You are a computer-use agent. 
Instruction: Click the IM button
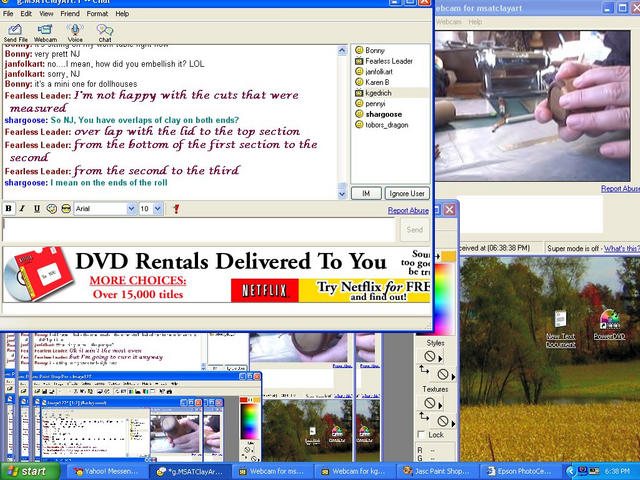point(366,193)
